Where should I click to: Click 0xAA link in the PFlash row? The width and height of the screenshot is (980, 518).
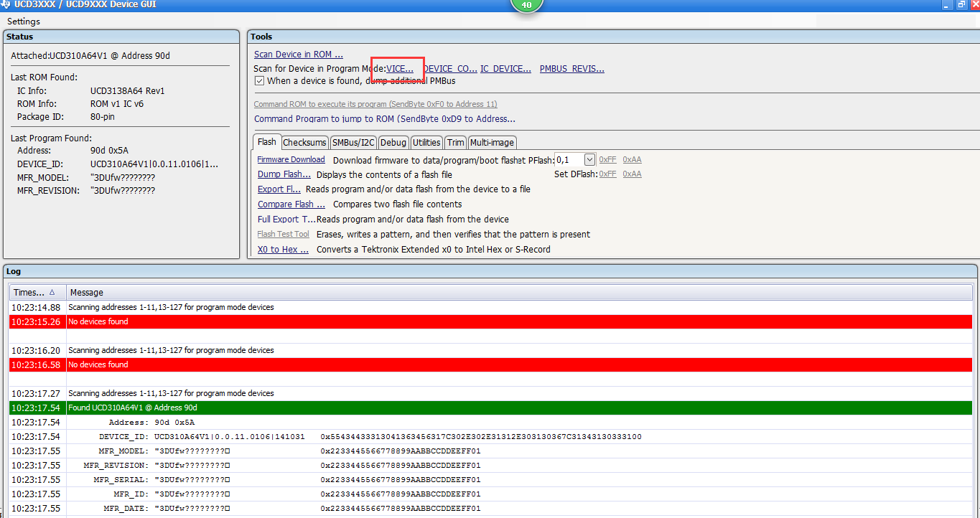coord(632,159)
